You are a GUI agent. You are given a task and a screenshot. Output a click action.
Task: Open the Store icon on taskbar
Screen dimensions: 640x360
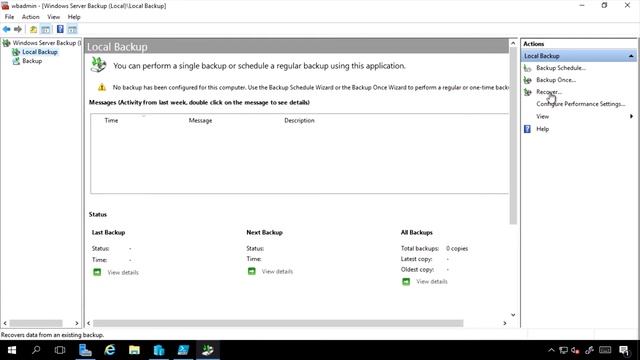click(159, 350)
